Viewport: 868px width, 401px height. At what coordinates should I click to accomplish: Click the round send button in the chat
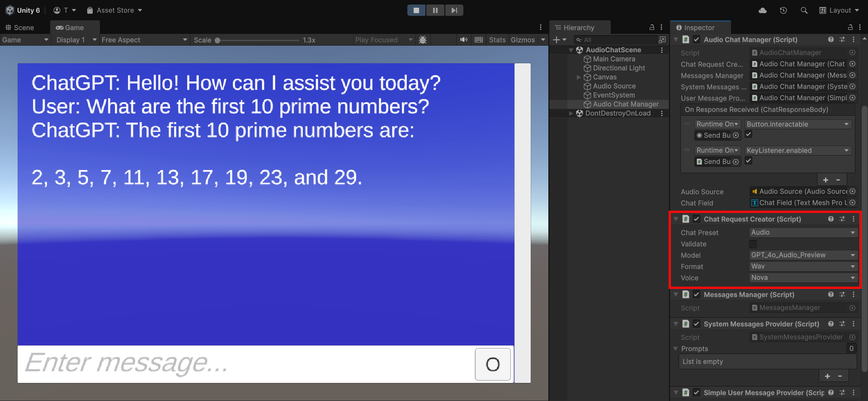point(493,364)
